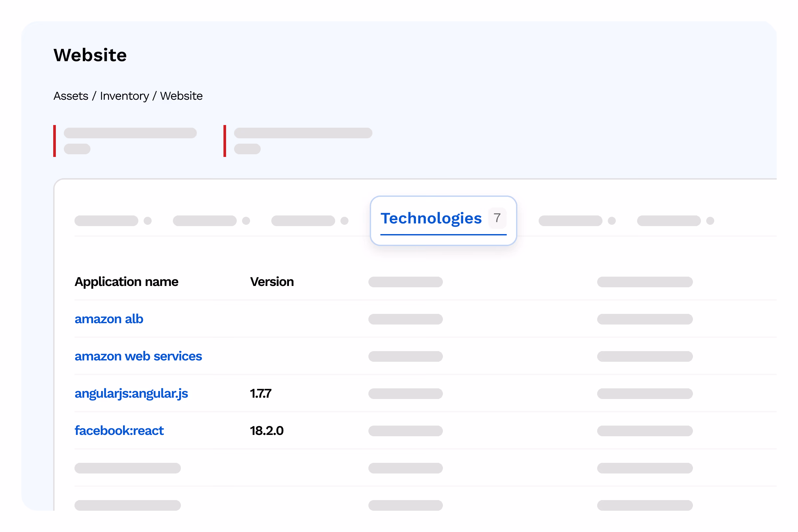
Task: Select the version value 18.2.0
Action: tap(267, 431)
